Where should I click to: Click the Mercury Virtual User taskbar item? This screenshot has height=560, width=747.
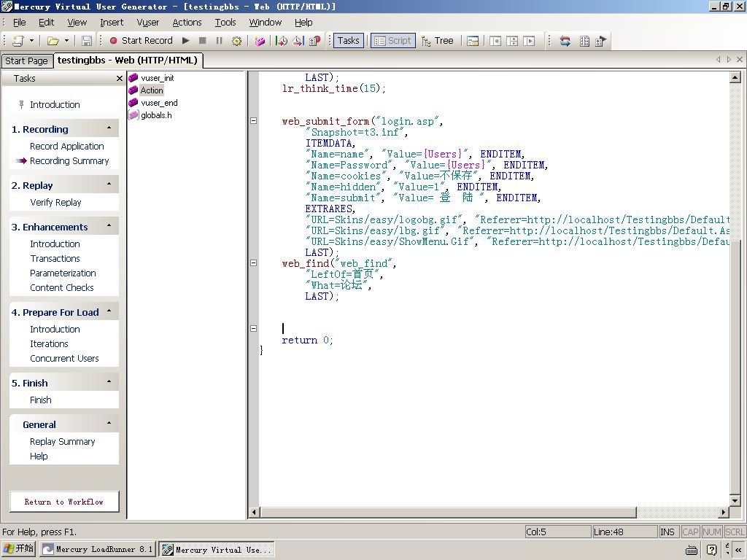(217, 549)
